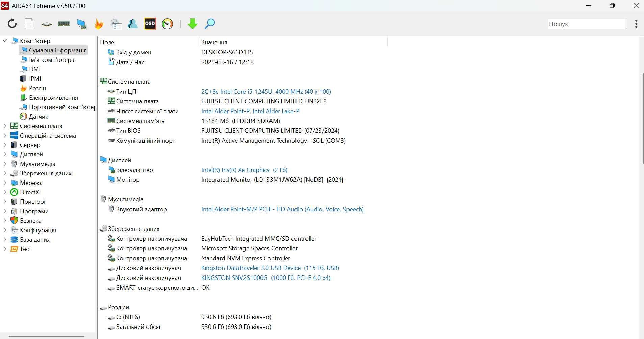Image resolution: width=644 pixels, height=339 pixels.
Task: Expand the Збереження даних tree node
Action: point(5,173)
